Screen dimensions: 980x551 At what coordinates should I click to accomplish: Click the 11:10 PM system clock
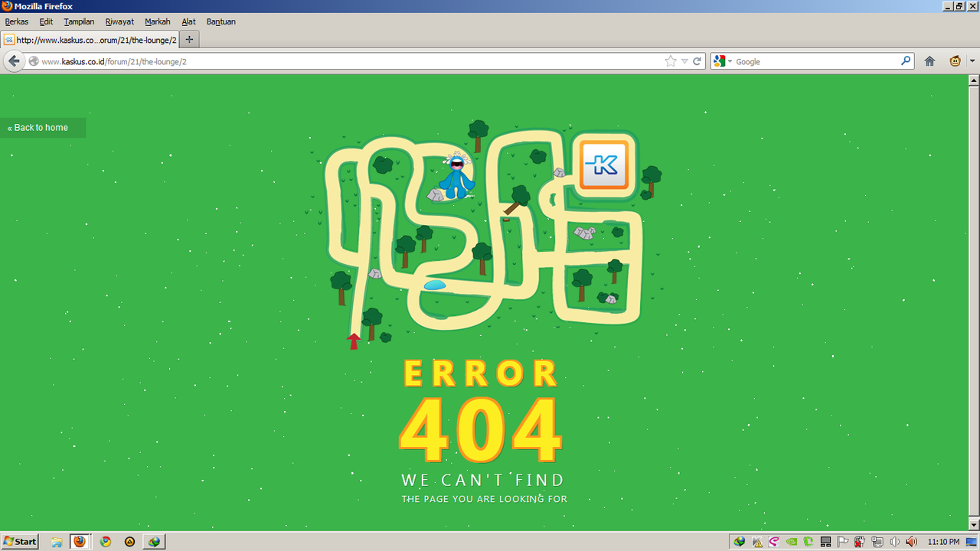[x=943, y=542]
